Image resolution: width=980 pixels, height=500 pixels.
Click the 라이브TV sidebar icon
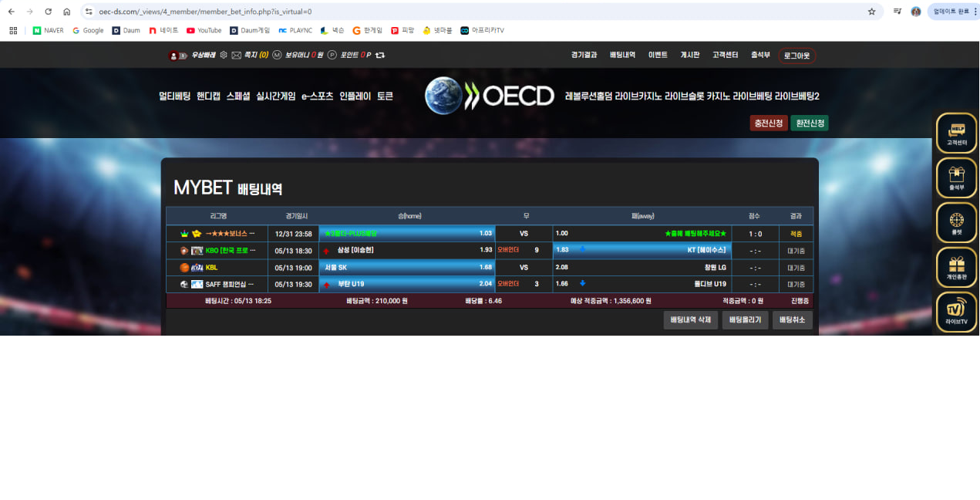point(956,312)
